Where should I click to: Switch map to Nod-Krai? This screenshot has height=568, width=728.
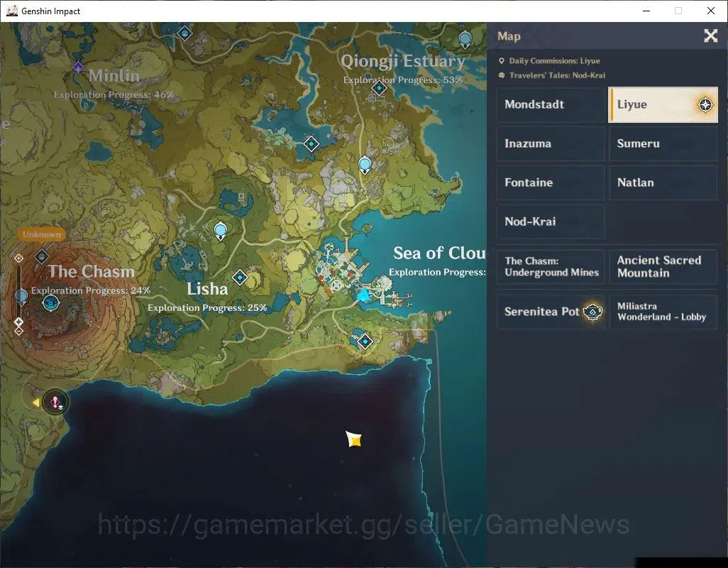[551, 222]
